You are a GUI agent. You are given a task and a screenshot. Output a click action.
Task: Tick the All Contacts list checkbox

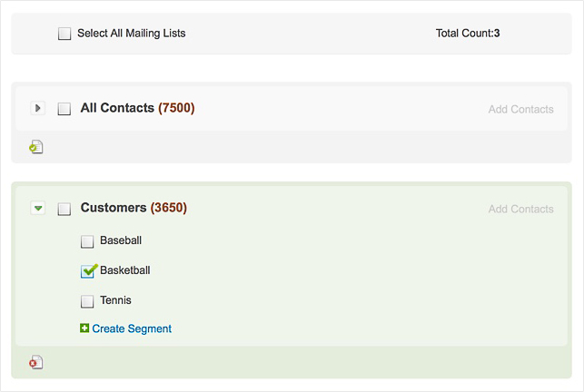64,109
